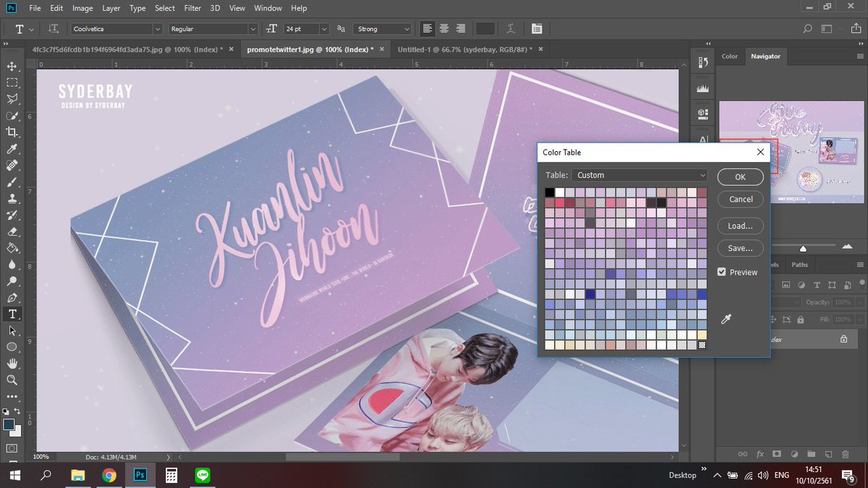
Task: Click Create warped text icon
Action: click(511, 29)
